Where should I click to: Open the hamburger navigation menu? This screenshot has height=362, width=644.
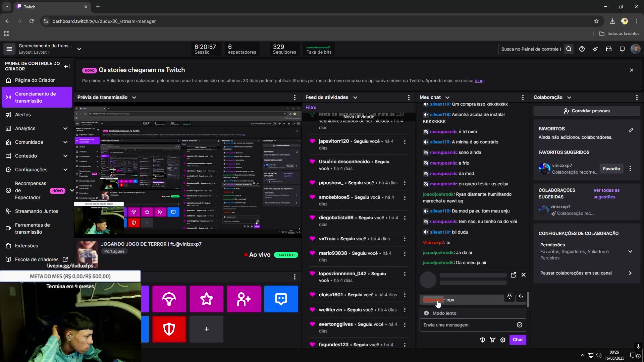click(9, 49)
